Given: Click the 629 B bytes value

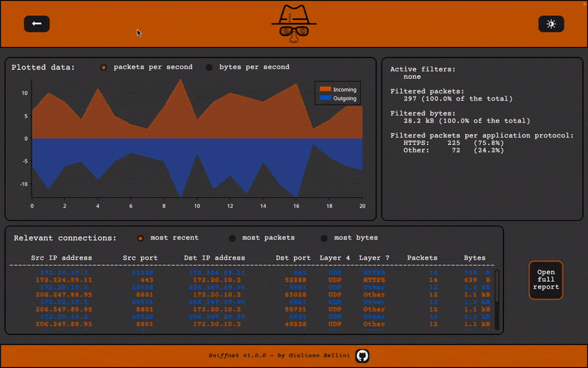Looking at the screenshot, I should [x=477, y=280].
